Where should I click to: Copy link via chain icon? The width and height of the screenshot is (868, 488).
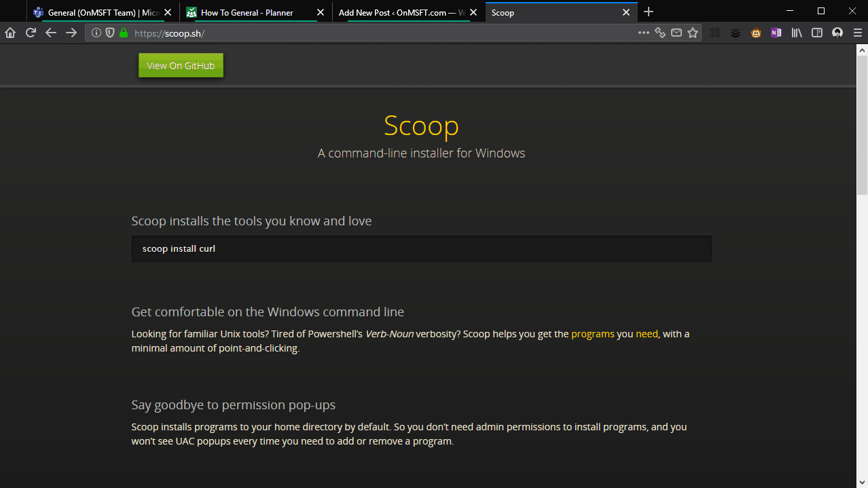point(660,33)
